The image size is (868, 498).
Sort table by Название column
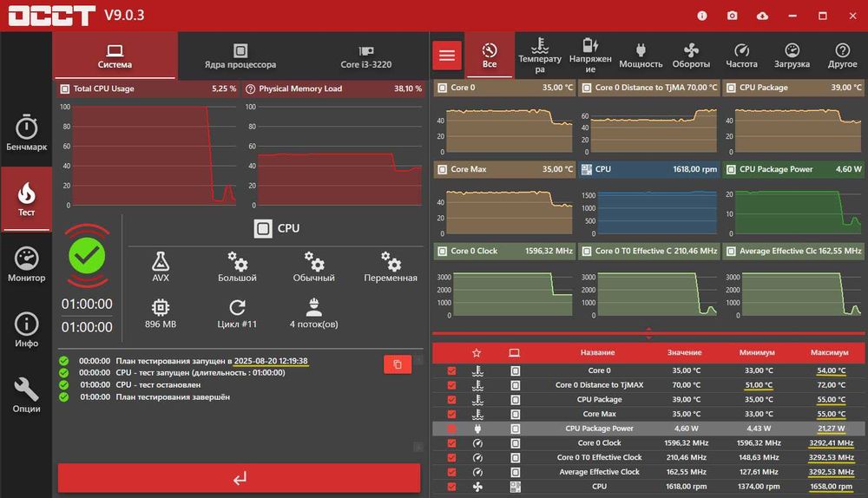[597, 352]
